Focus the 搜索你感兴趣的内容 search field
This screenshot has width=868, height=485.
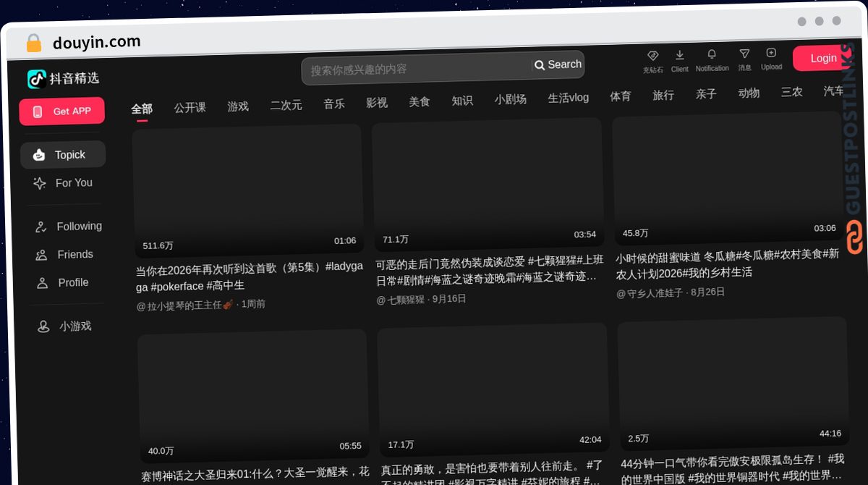click(417, 69)
